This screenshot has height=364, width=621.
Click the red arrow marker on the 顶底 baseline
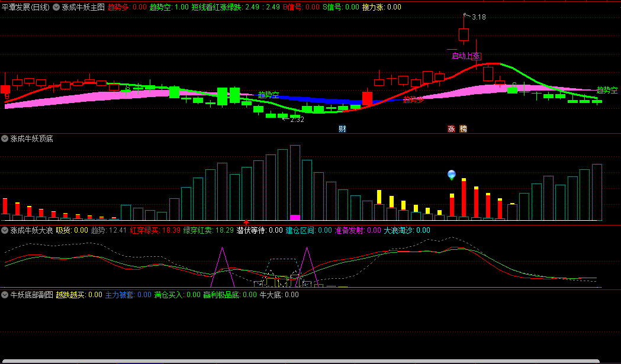point(246,222)
